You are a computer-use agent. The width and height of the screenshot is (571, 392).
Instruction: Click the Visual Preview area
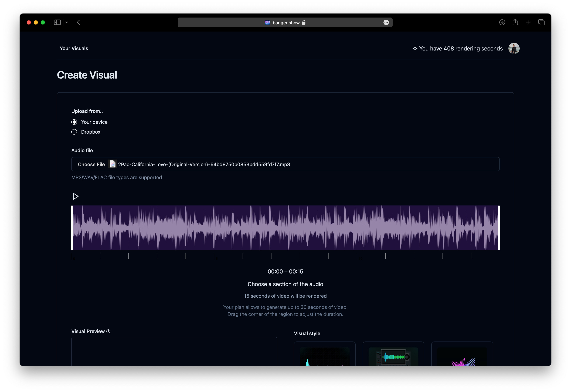coord(174,351)
